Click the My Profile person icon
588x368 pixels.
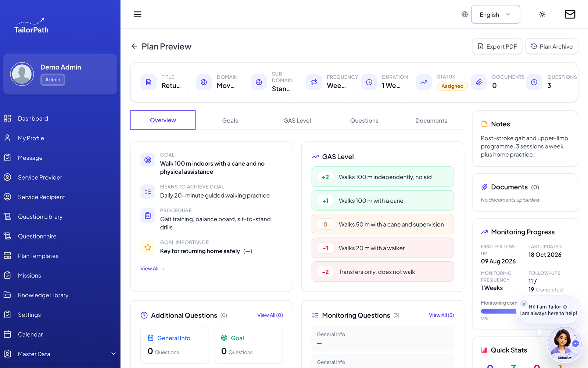(7, 138)
